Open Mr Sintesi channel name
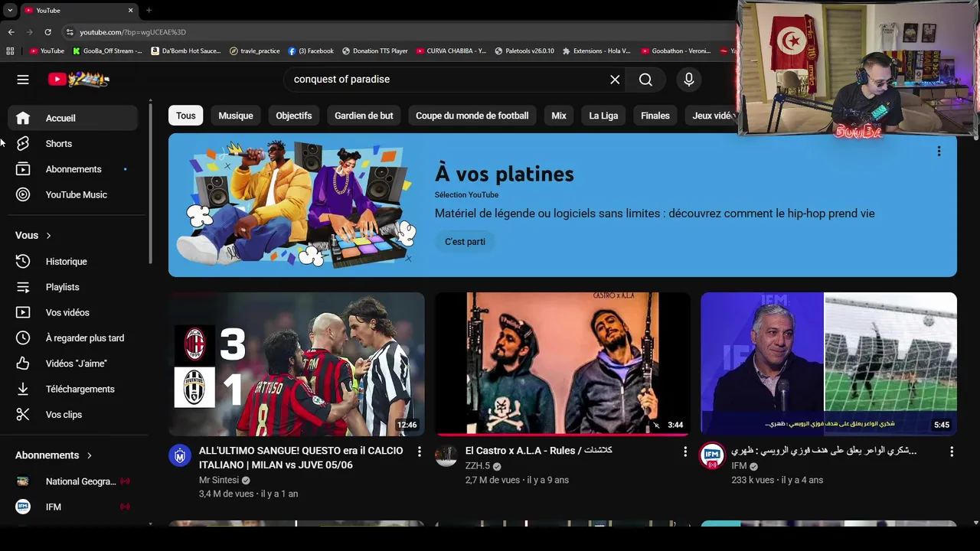 (x=219, y=481)
